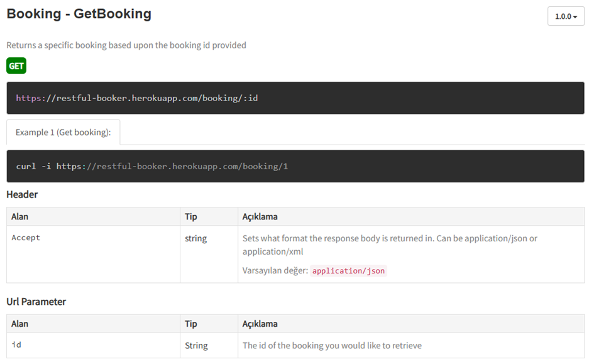Click the green GET method badge
Image resolution: width=594 pixels, height=364 pixels.
[16, 66]
